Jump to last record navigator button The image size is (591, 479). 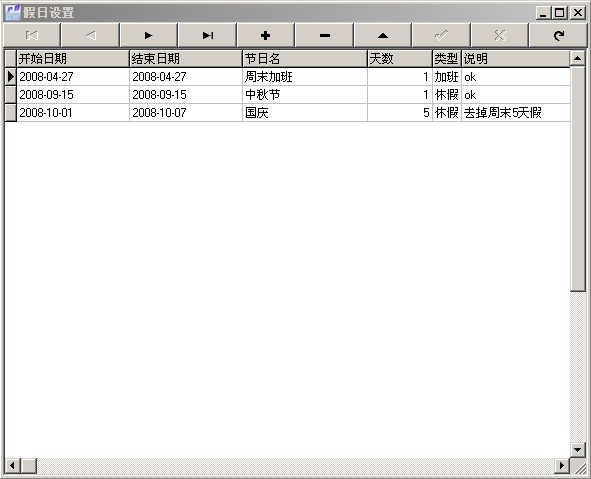pyautogui.click(x=207, y=35)
